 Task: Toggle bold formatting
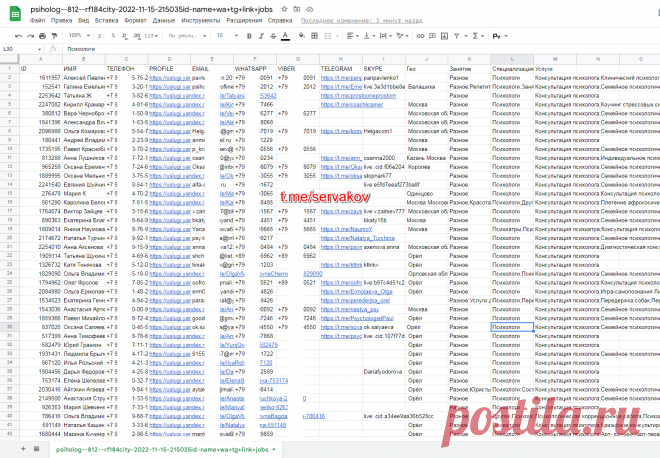[249, 36]
